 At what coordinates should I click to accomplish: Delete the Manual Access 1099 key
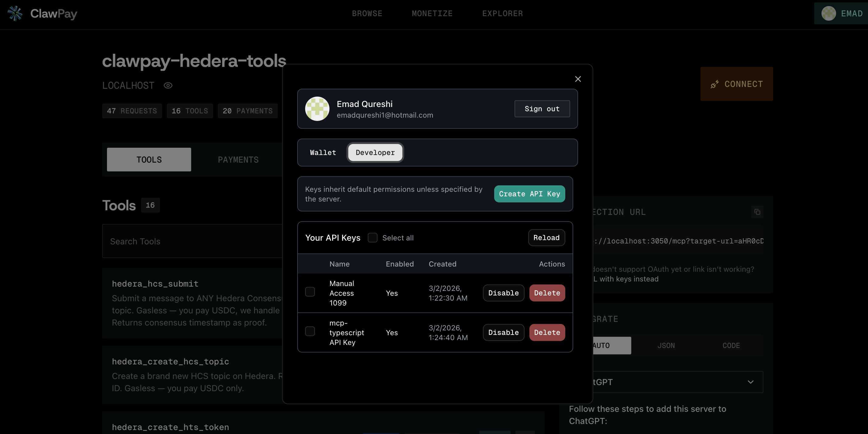click(547, 293)
